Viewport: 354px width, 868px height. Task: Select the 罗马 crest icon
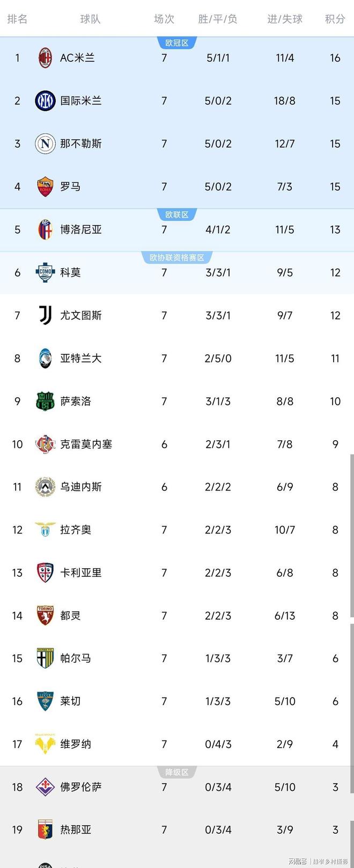(45, 187)
